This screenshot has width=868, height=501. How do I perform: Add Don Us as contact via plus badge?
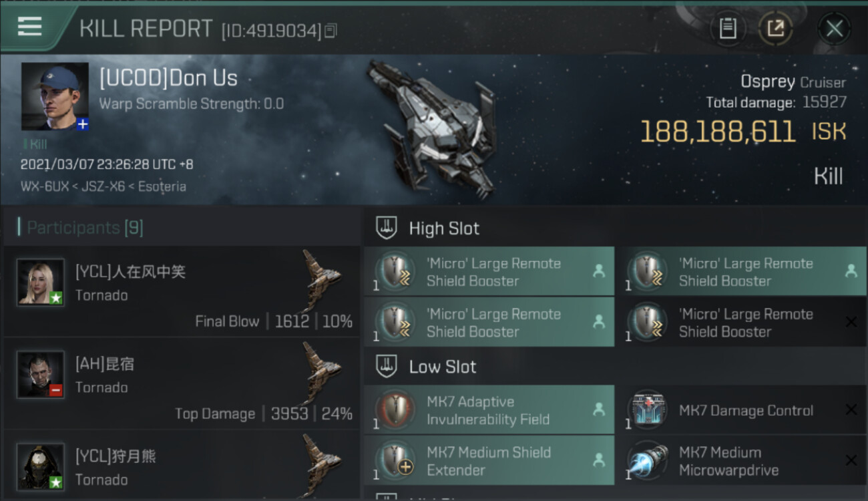(x=83, y=124)
